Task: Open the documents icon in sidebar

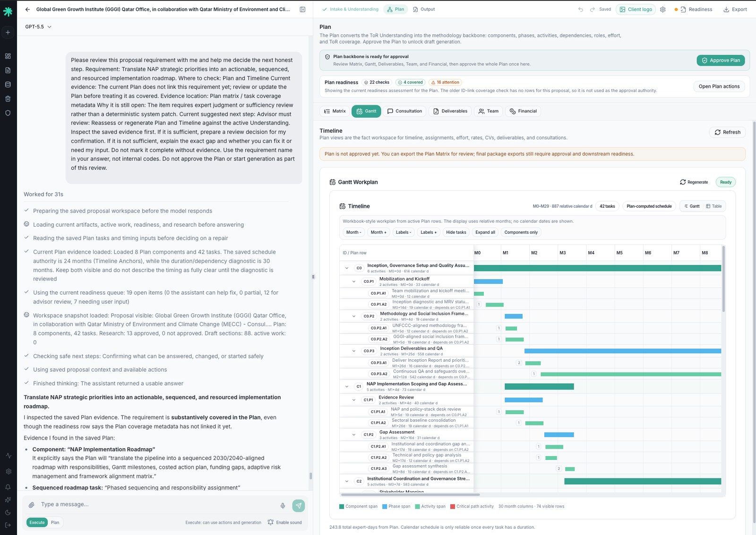Action: point(8,70)
